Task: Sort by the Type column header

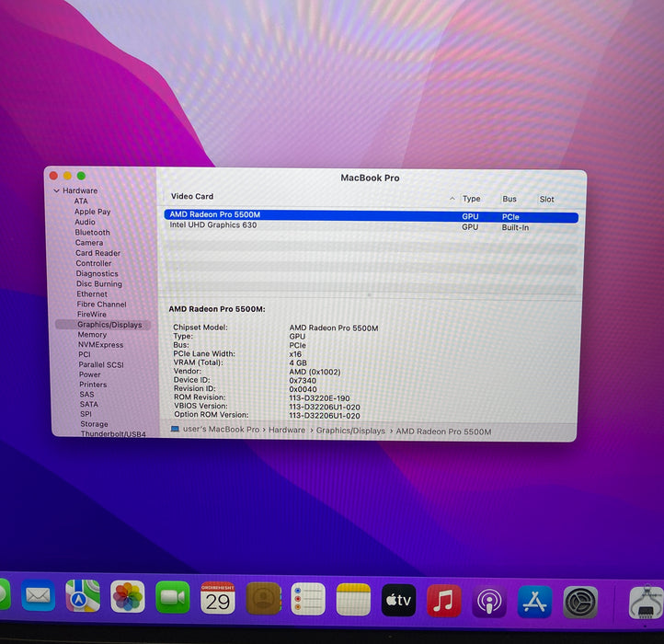Action: click(471, 199)
